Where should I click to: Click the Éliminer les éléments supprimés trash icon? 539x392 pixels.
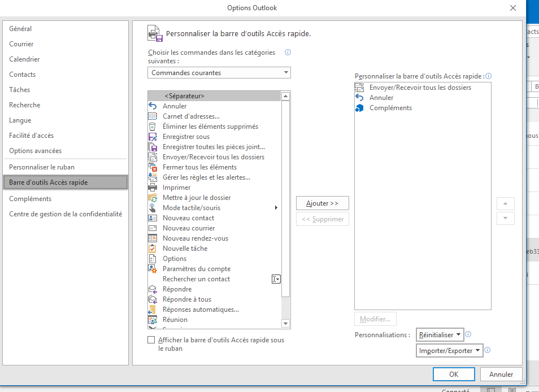153,127
